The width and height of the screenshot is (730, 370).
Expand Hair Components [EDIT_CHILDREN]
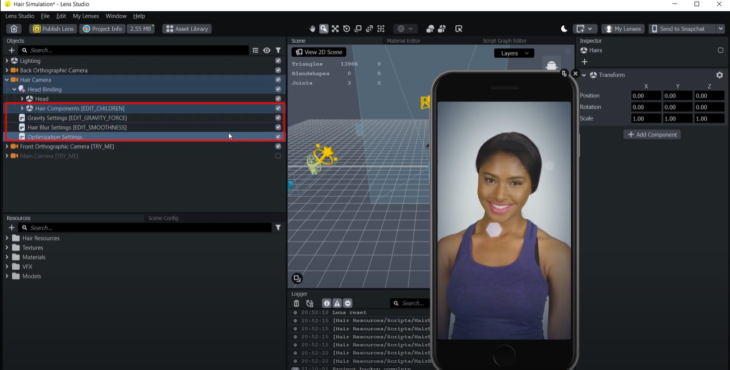point(21,108)
